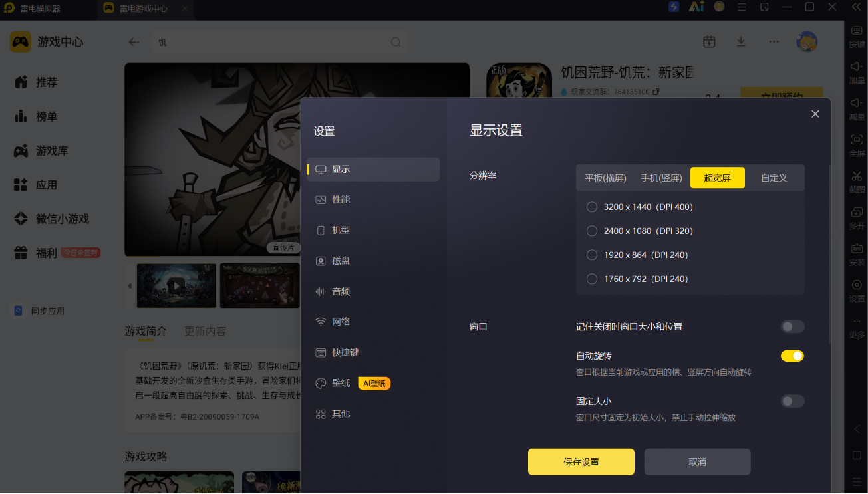868x494 pixels.
Task: Open the 机型 (Device model) settings section
Action: 373,231
